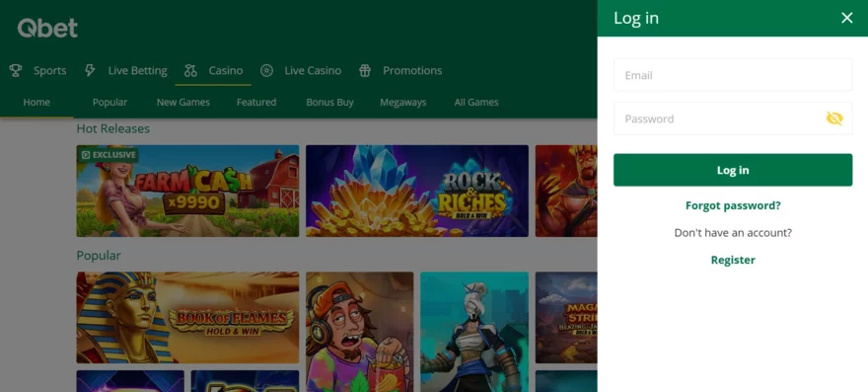Click the Qbet logo
Viewport: 868px width, 392px height.
click(47, 28)
